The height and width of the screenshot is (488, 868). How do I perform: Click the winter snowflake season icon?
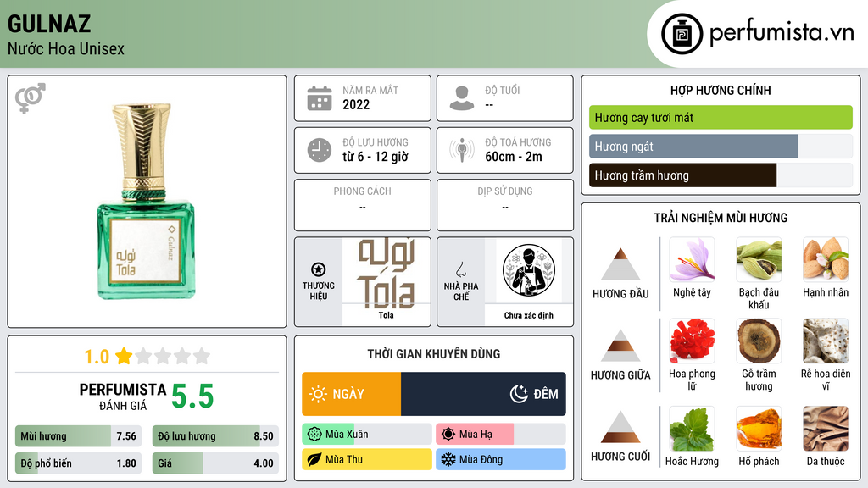click(x=448, y=459)
